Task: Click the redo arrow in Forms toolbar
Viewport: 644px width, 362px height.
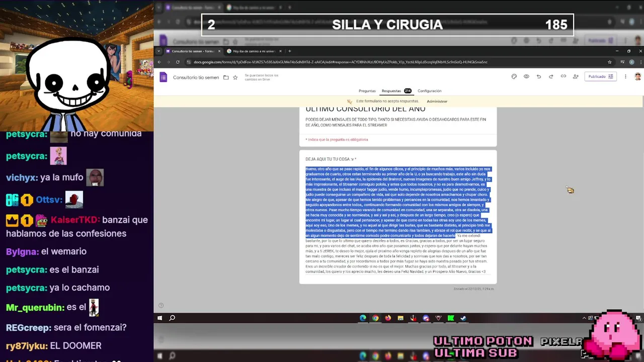Action: point(551,76)
